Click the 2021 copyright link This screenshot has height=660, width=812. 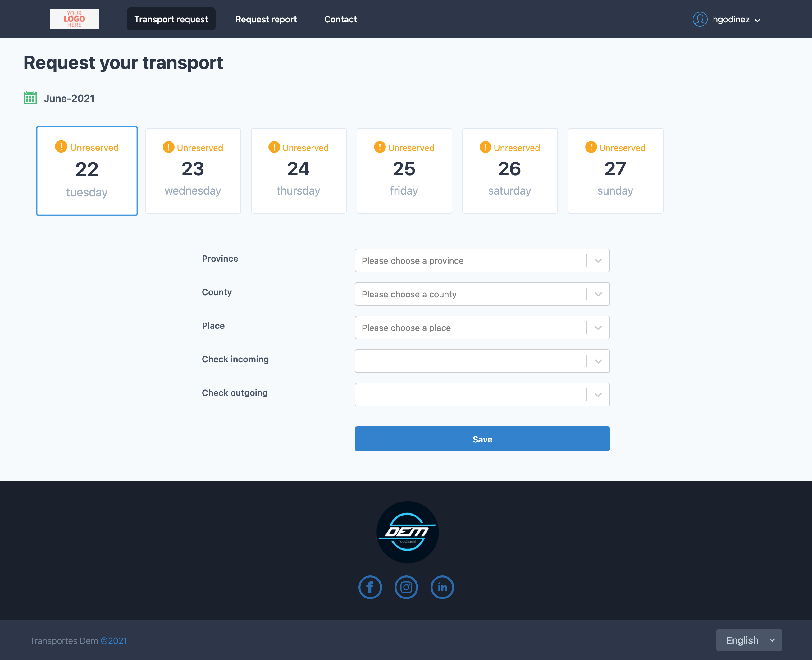click(x=114, y=640)
